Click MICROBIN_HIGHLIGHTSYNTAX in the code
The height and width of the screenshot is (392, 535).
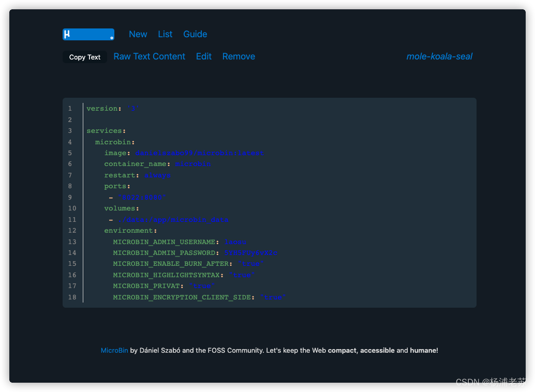[x=166, y=275]
